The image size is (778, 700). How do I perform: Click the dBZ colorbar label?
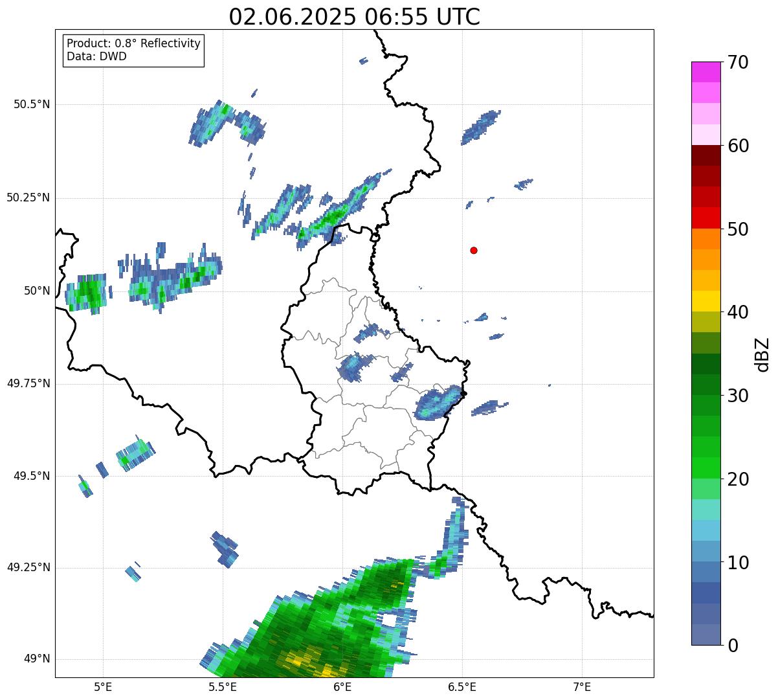pyautogui.click(x=762, y=354)
